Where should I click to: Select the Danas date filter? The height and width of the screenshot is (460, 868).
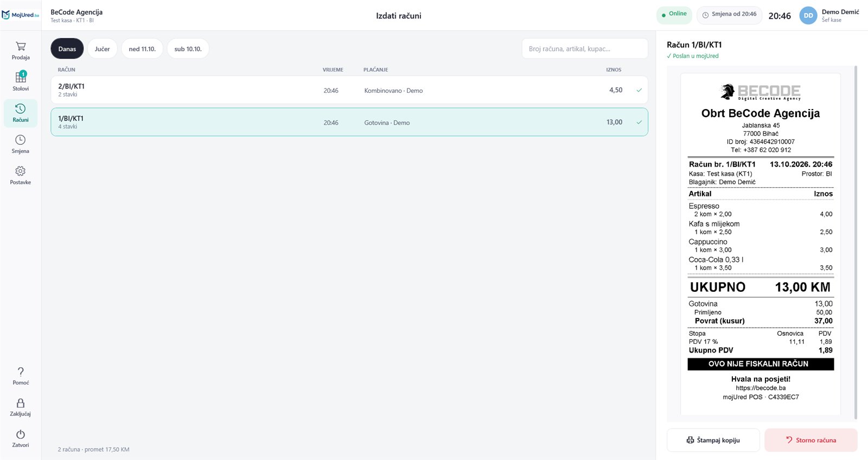point(67,49)
